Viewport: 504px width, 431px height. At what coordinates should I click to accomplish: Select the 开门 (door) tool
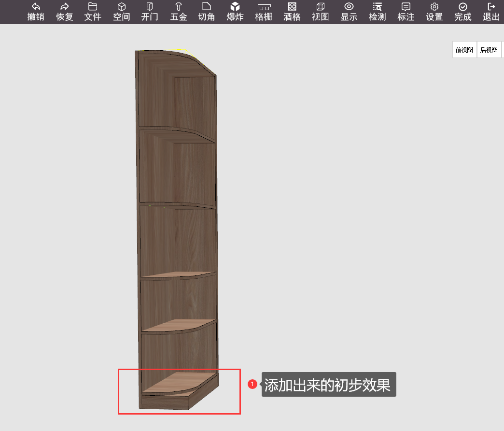pyautogui.click(x=150, y=12)
